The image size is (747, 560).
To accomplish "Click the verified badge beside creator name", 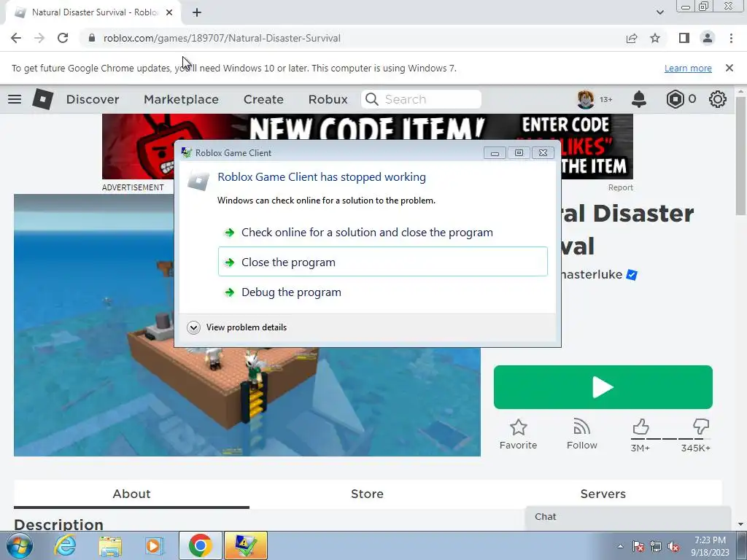I will point(632,275).
